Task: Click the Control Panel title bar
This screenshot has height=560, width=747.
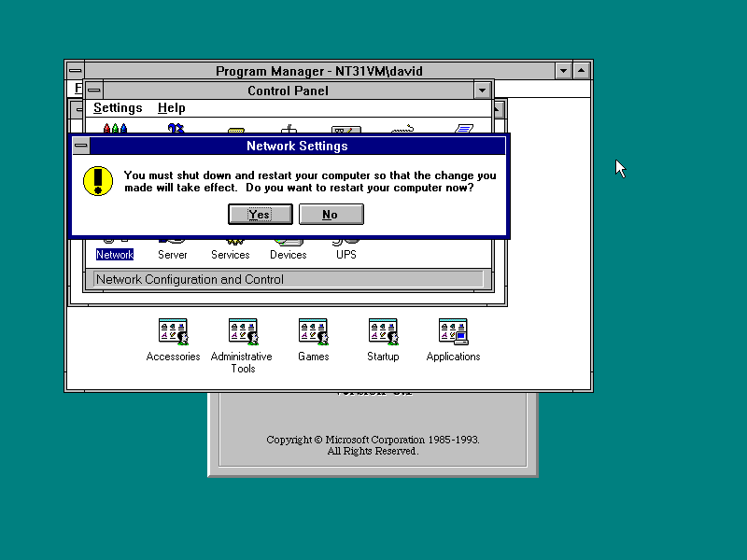Action: coord(288,91)
